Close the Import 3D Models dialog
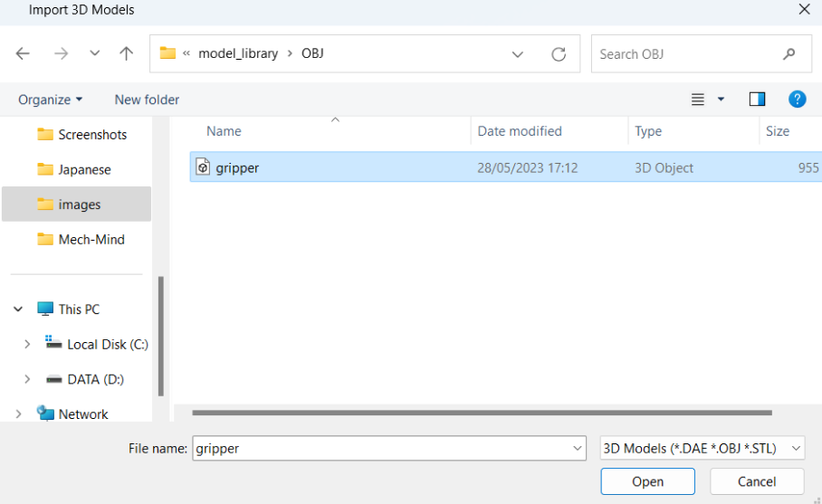Viewport: 822px width, 504px height. pyautogui.click(x=804, y=9)
